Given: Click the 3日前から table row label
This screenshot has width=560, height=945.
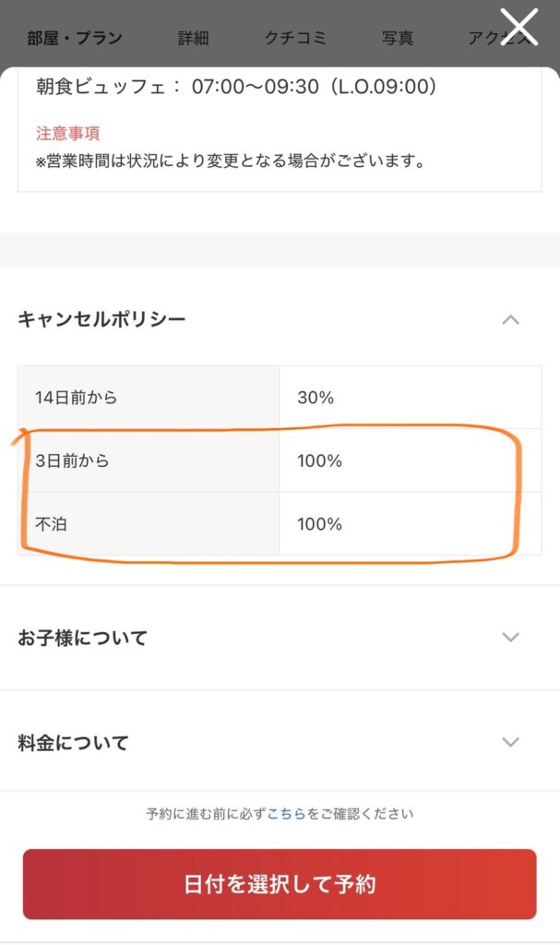Looking at the screenshot, I should pyautogui.click(x=73, y=461).
